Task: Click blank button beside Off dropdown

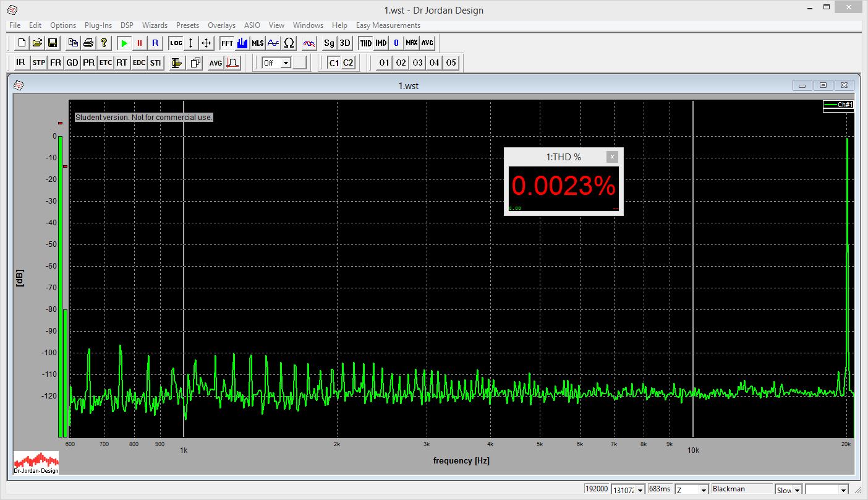Action: point(300,62)
